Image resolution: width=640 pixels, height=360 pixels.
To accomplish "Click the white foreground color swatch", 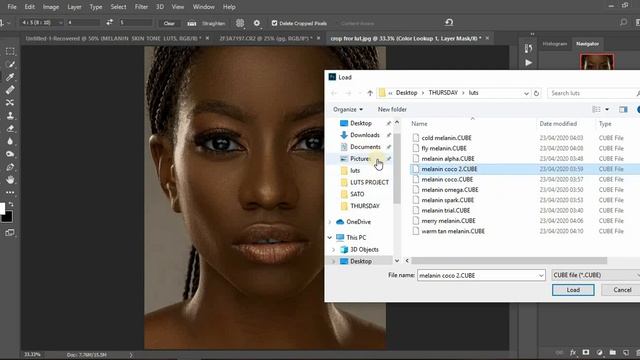I will (2, 208).
